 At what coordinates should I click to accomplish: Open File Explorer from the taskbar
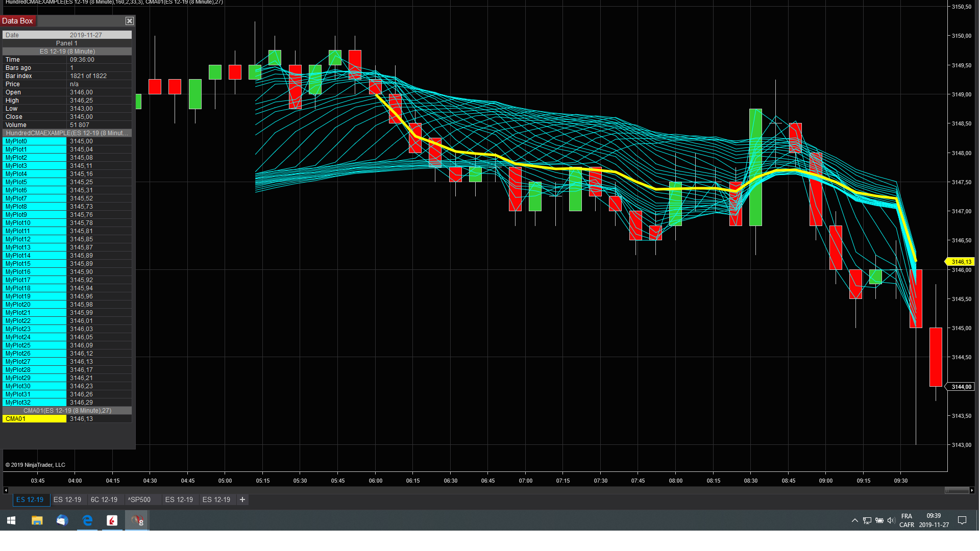[x=37, y=520]
